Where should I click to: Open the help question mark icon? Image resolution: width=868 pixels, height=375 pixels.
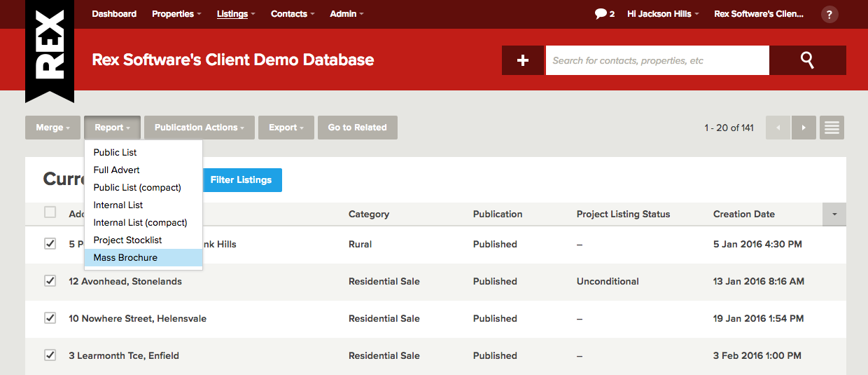(829, 14)
